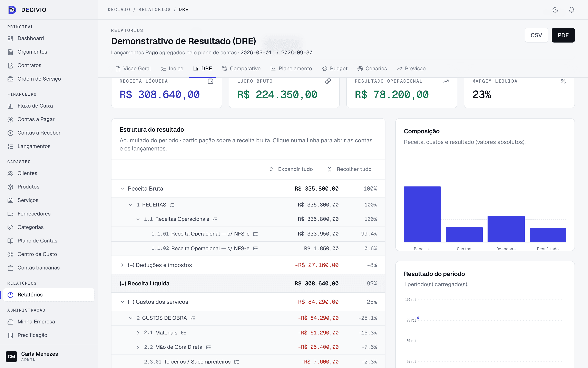Open Contas bancárias page

pyautogui.click(x=49, y=268)
